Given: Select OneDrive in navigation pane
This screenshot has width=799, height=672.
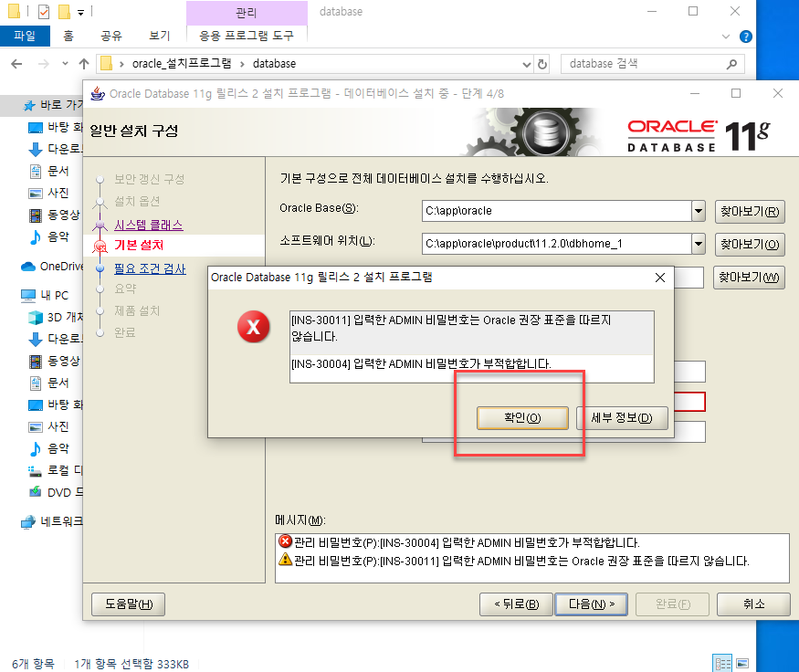Looking at the screenshot, I should (x=52, y=267).
